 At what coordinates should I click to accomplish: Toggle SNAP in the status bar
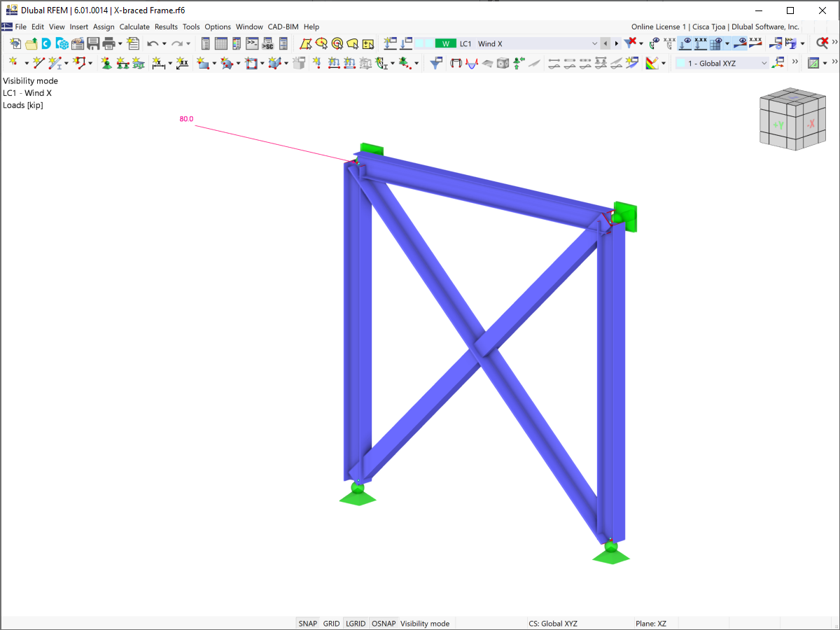308,623
